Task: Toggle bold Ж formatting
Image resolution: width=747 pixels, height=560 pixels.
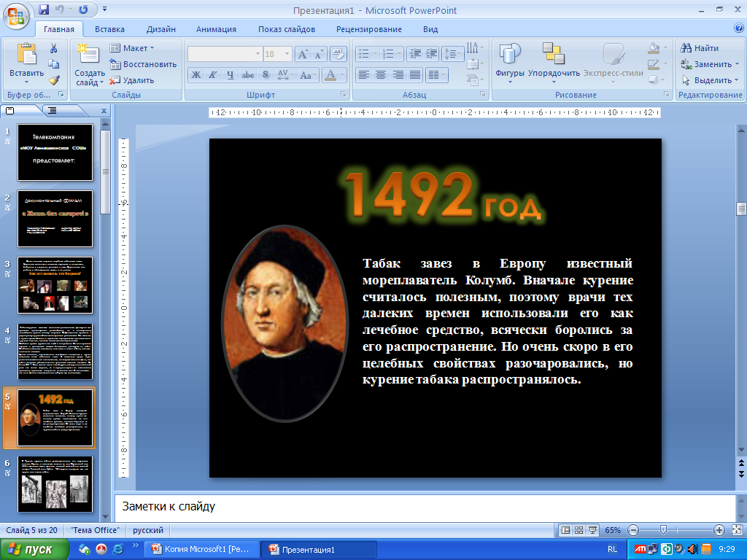Action: point(196,75)
